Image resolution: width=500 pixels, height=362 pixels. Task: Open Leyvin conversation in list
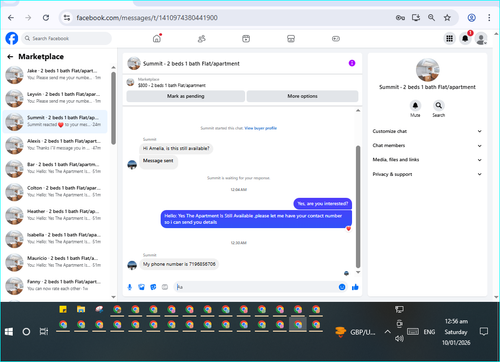click(55, 98)
